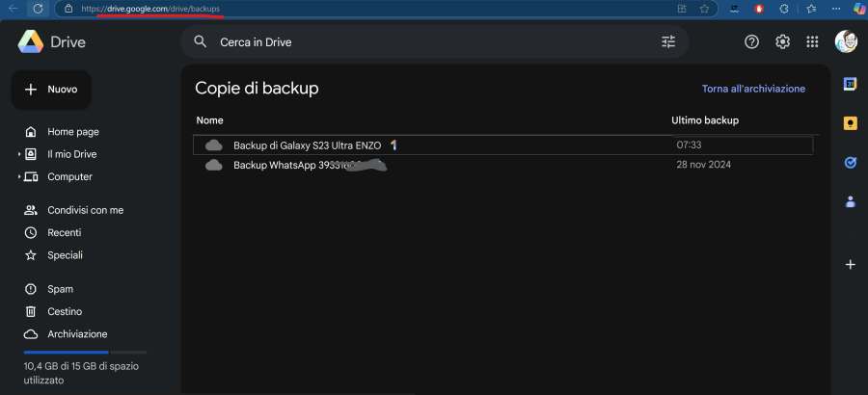Image resolution: width=868 pixels, height=395 pixels.
Task: Open Google Keep in side panel
Action: click(x=850, y=123)
